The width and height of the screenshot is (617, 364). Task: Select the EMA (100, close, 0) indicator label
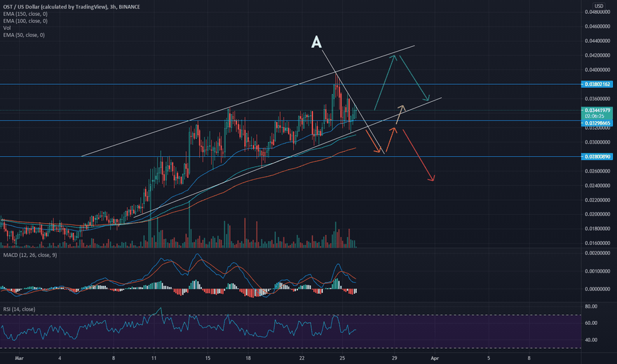[x=25, y=21]
